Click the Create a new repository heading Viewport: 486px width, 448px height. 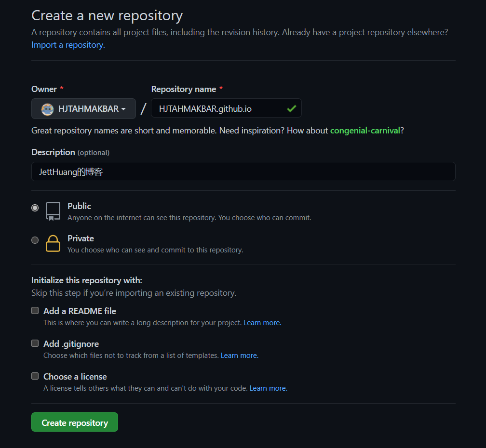pos(107,15)
